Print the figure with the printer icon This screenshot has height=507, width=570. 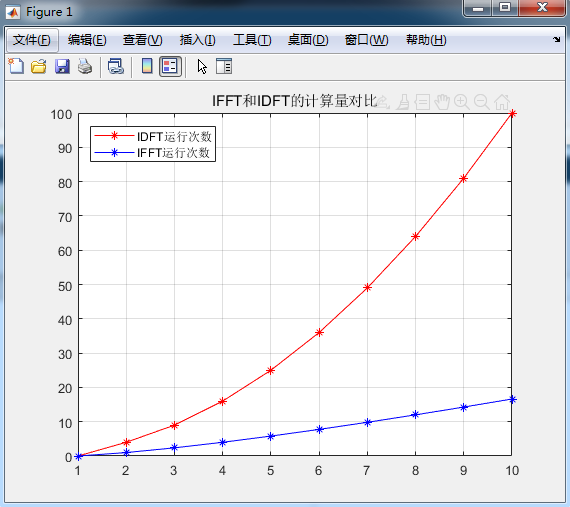[85, 67]
